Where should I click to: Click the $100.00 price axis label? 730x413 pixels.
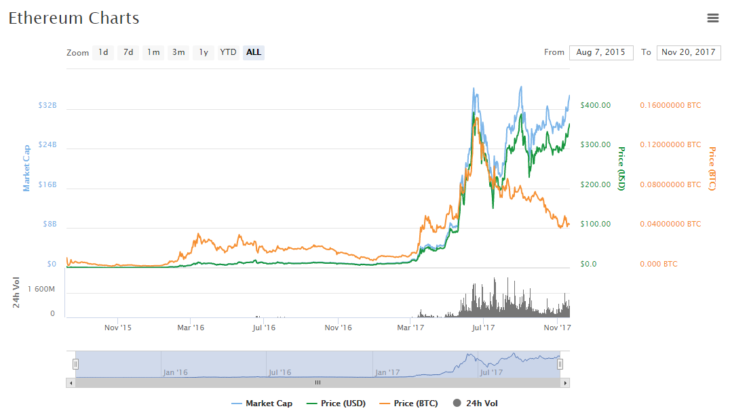coord(595,224)
